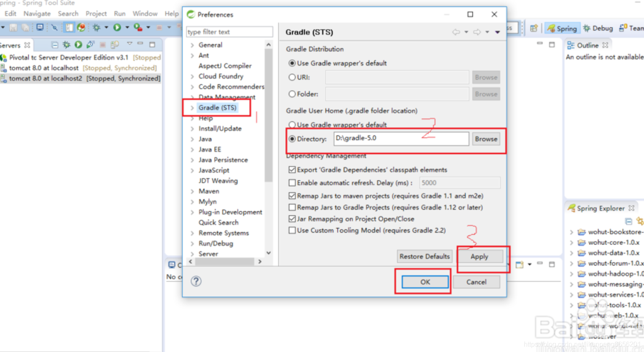Click the Debug bug icon in main toolbar
Image resolution: width=644 pixels, height=352 pixels.
pos(97,27)
